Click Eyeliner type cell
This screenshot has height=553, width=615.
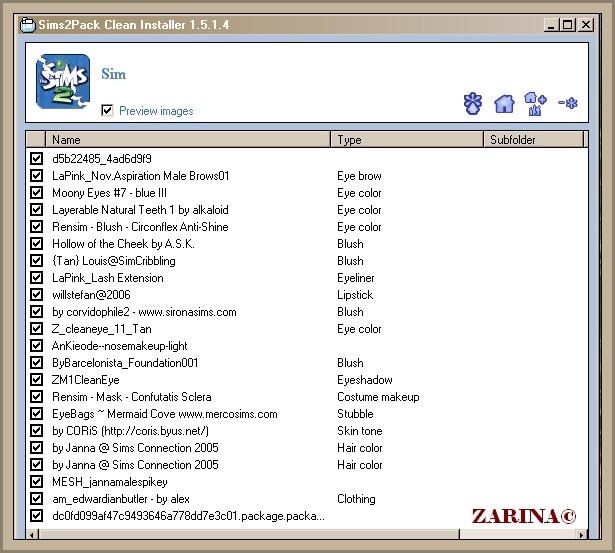[356, 278]
